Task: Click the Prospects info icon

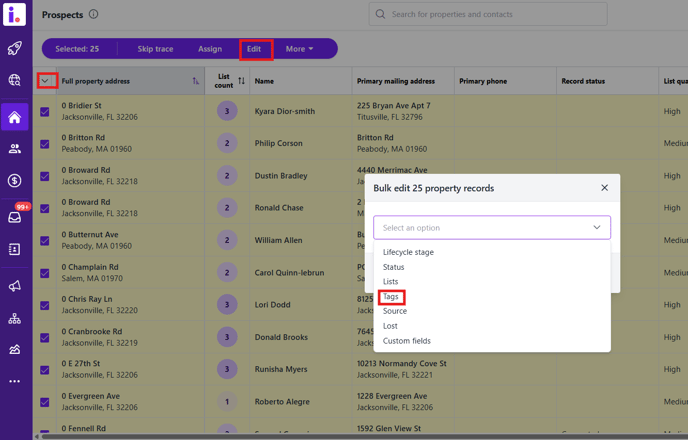Action: tap(93, 15)
